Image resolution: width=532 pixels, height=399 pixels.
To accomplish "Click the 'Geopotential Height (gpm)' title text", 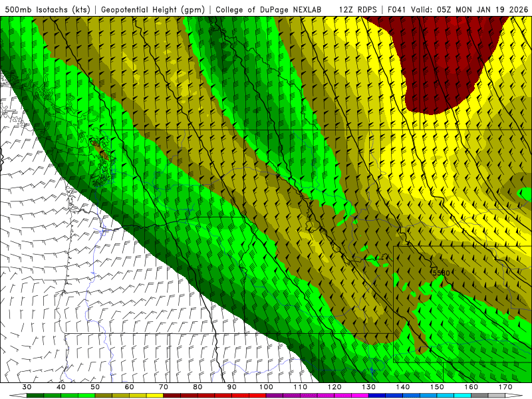I will pyautogui.click(x=153, y=9).
